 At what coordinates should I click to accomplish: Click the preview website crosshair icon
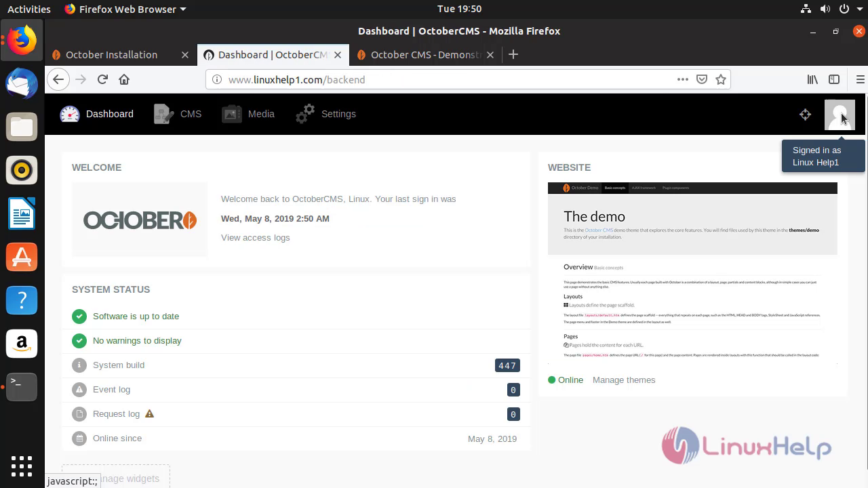coord(805,115)
